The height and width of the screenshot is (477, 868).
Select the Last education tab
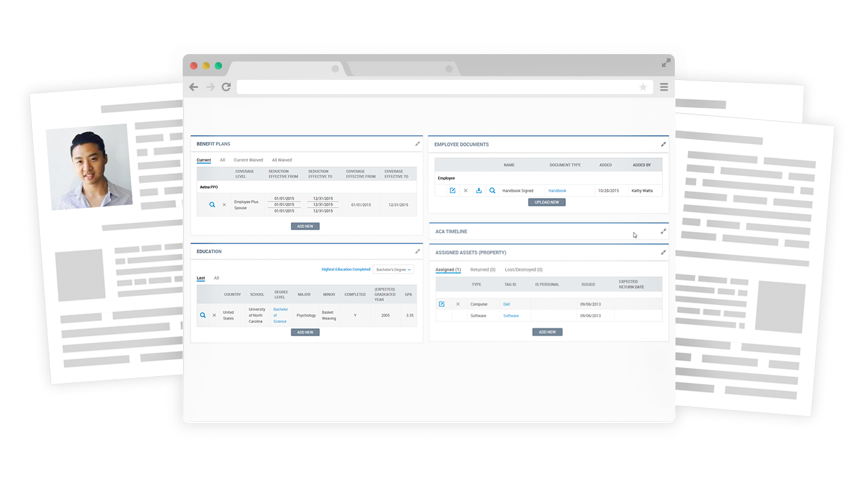[201, 278]
